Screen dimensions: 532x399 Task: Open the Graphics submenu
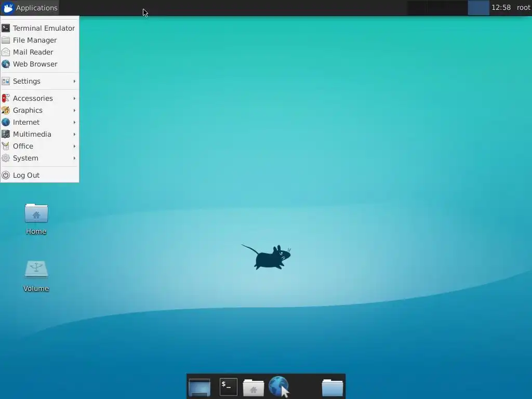[39, 110]
